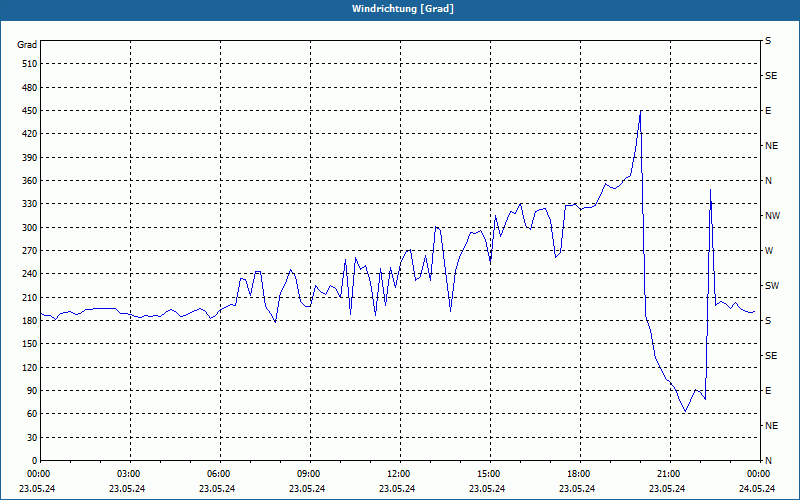Click the y-axis value 420
Image resolution: width=800 pixels, height=500 pixels.
[29, 134]
